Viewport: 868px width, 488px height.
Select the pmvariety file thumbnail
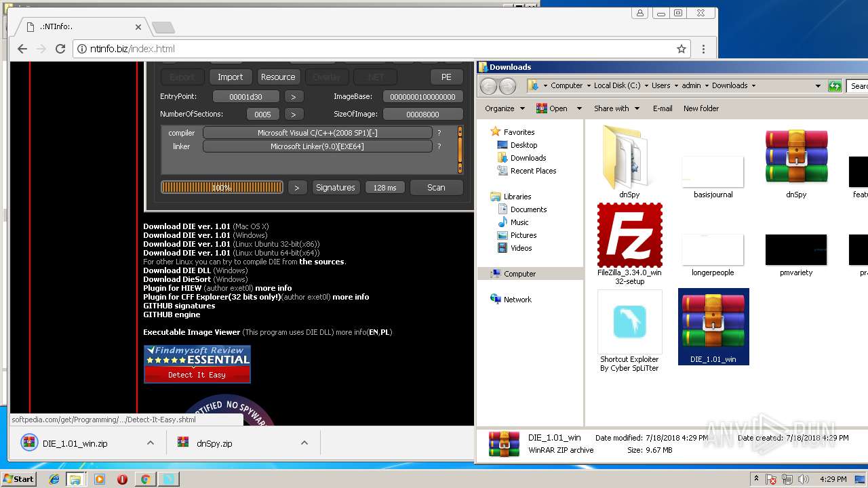(x=796, y=256)
